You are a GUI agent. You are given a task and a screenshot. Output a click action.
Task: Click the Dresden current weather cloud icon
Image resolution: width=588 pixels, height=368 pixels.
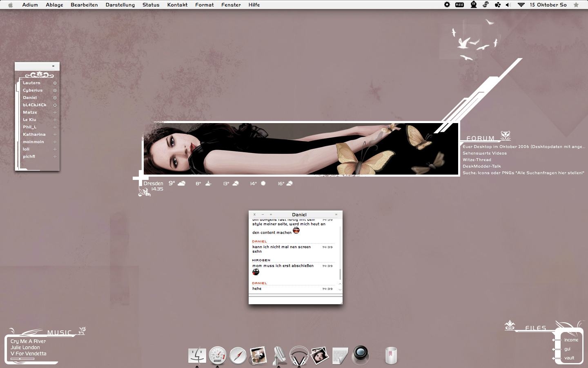point(181,183)
